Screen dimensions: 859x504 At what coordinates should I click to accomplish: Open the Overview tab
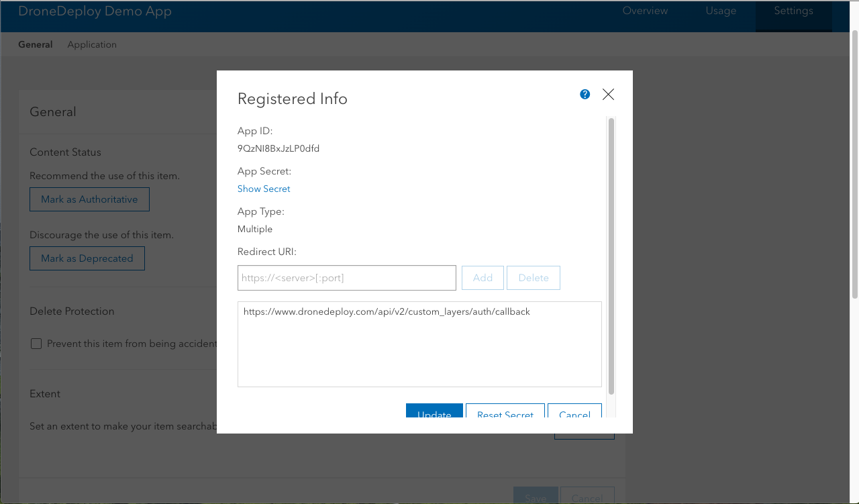point(645,11)
